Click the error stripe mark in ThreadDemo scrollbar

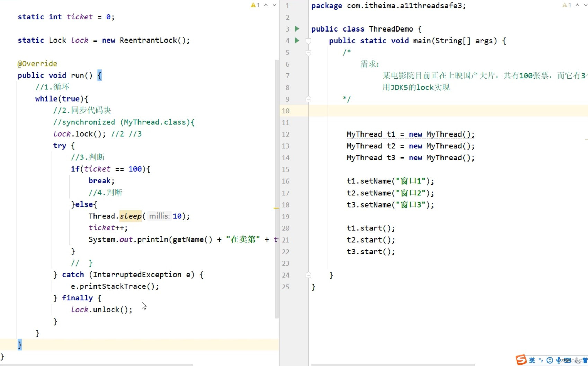tap(586, 139)
